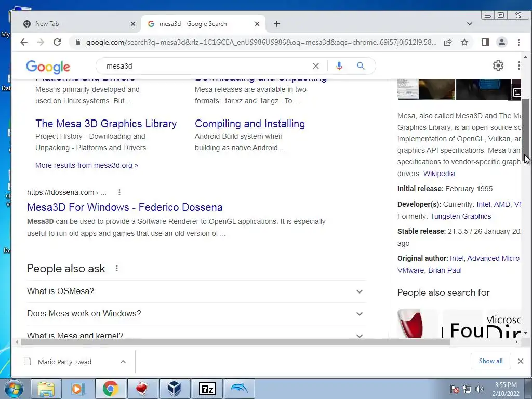532x399 pixels.
Task: Follow the Wikipedia link in the panel
Action: point(439,174)
